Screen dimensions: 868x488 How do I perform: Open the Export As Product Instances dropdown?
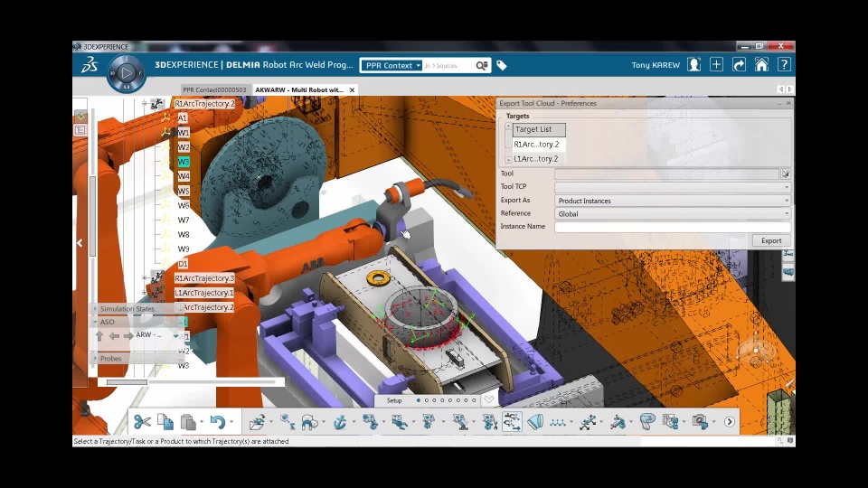(673, 201)
